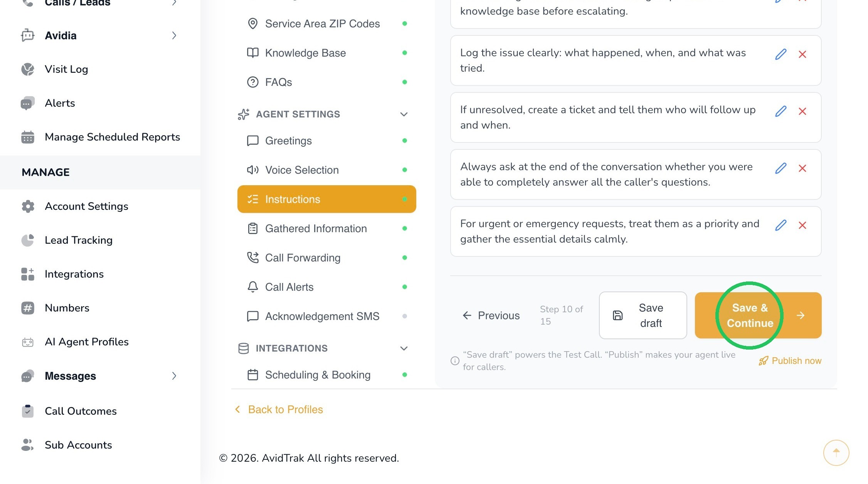Go to the Previous step
The height and width of the screenshot is (484, 868).
click(x=491, y=315)
